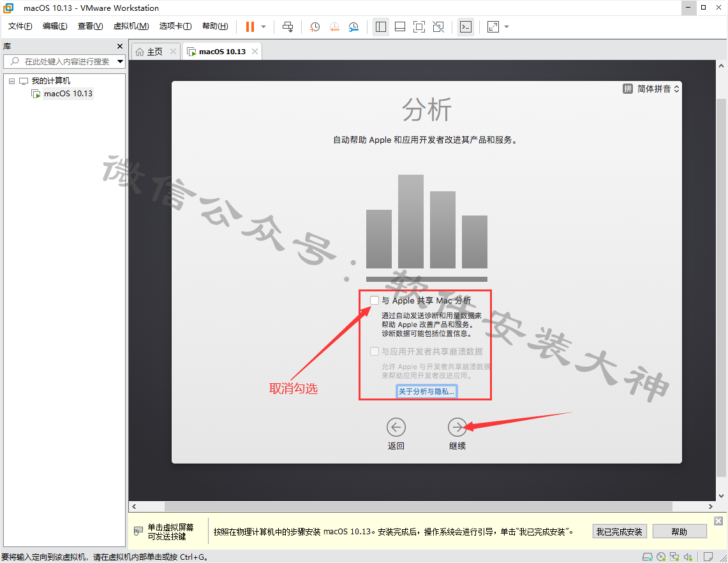Click the scroll-up arrow of the vertical scrollbar

coord(721,66)
